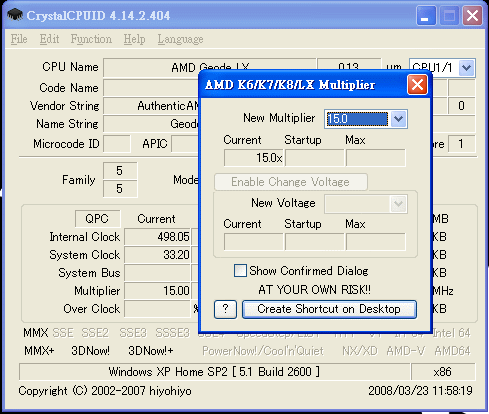
Task: Open the Function menu
Action: click(x=91, y=39)
